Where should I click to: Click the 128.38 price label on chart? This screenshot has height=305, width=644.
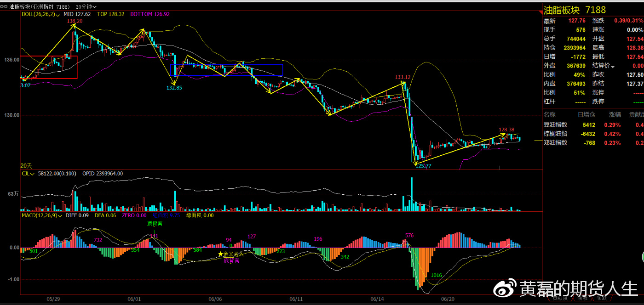[507, 130]
